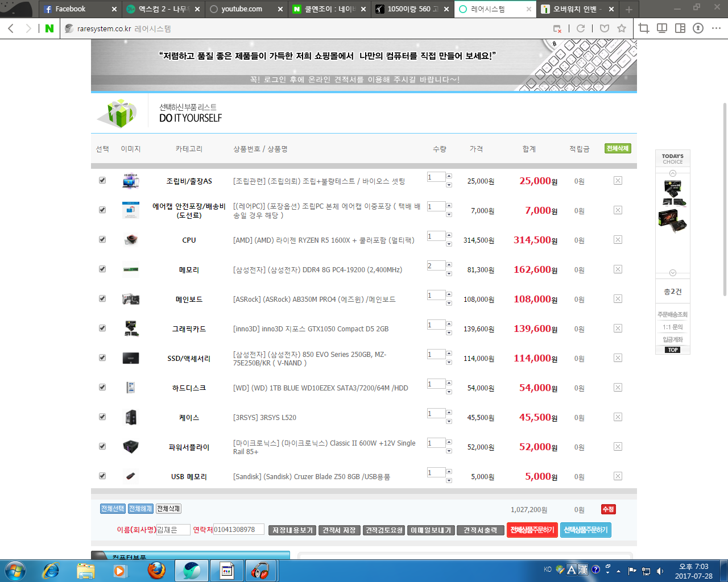Reload the page with refresh icon
The height and width of the screenshot is (582, 728).
pyautogui.click(x=581, y=28)
